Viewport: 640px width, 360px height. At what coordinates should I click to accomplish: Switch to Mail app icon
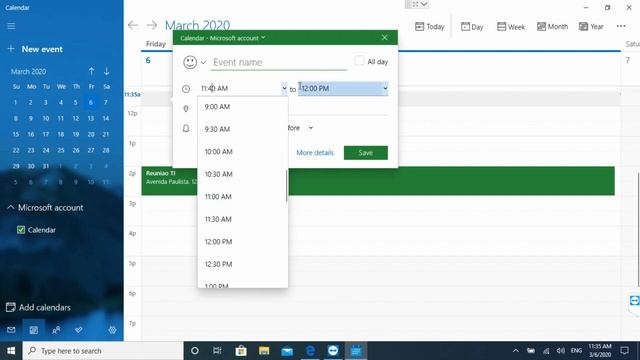pyautogui.click(x=11, y=330)
